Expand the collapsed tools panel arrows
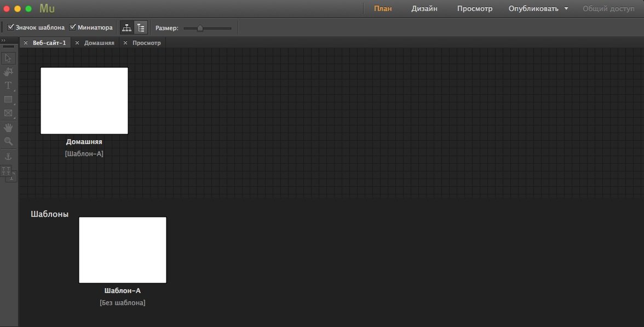644x327 pixels. coord(3,41)
